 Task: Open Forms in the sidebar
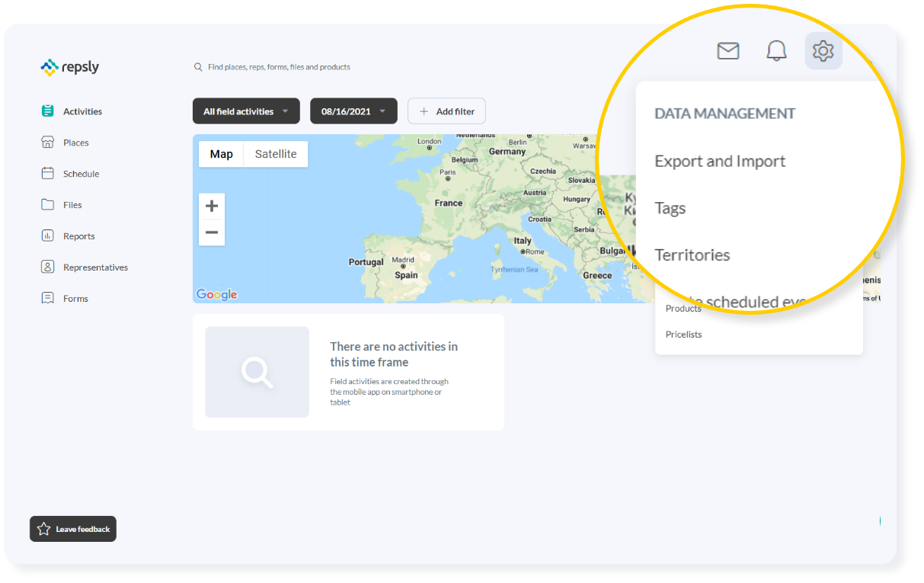pyautogui.click(x=75, y=299)
